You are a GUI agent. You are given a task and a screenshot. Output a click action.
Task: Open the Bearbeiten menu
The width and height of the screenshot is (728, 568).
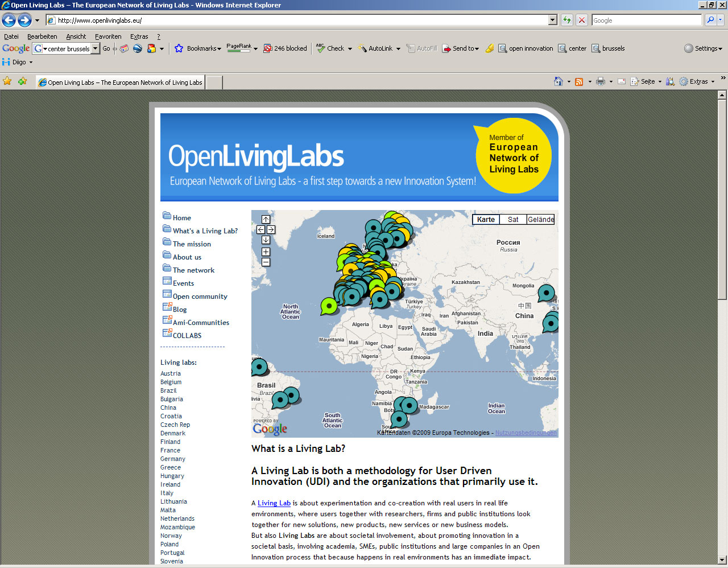click(42, 36)
